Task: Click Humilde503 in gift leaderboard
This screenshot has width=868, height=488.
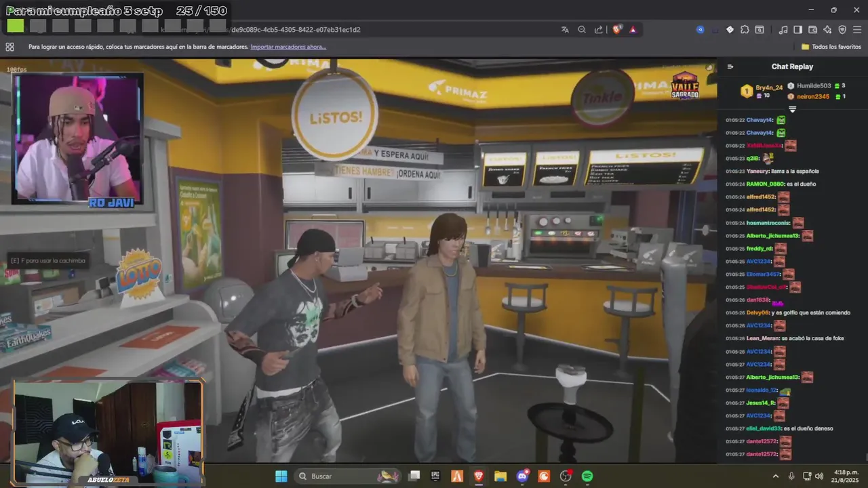Action: click(x=814, y=86)
